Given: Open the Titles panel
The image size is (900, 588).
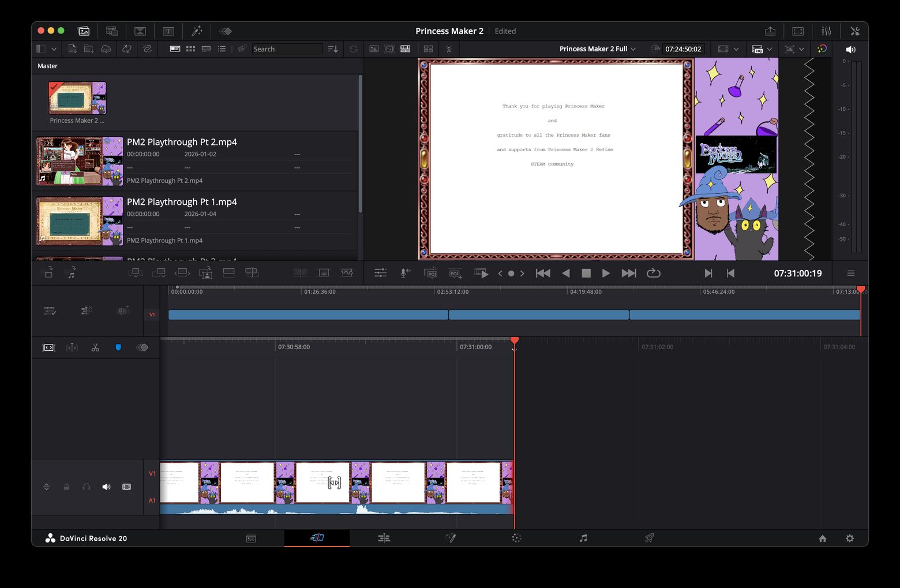Looking at the screenshot, I should [168, 31].
